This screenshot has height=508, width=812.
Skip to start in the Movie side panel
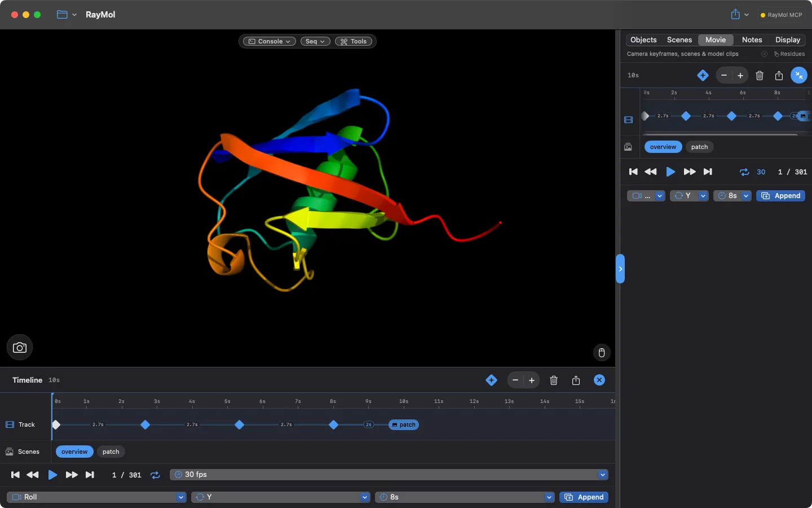(x=633, y=172)
